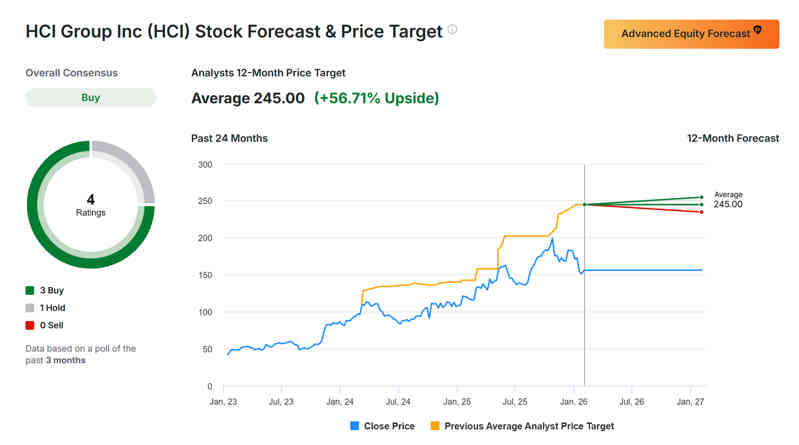Select the Past 24 Months heading

click(x=229, y=138)
